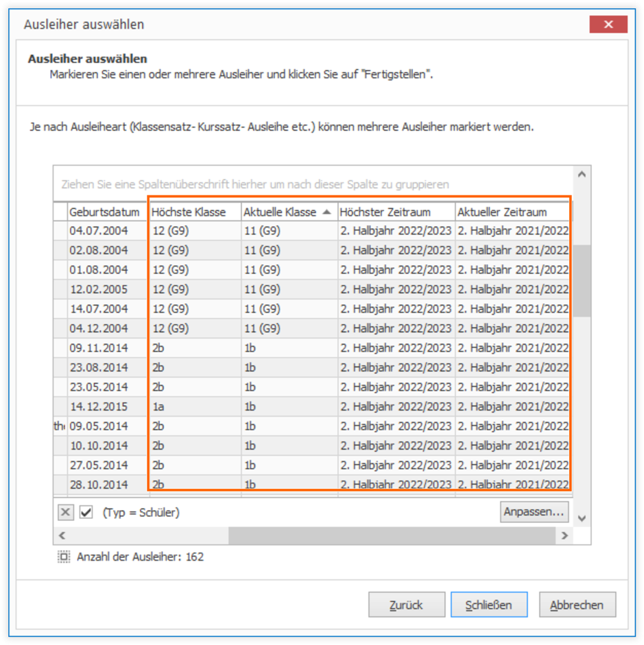This screenshot has height=645, width=644.
Task: Click the horizontal scroll left arrow
Action: 62,535
